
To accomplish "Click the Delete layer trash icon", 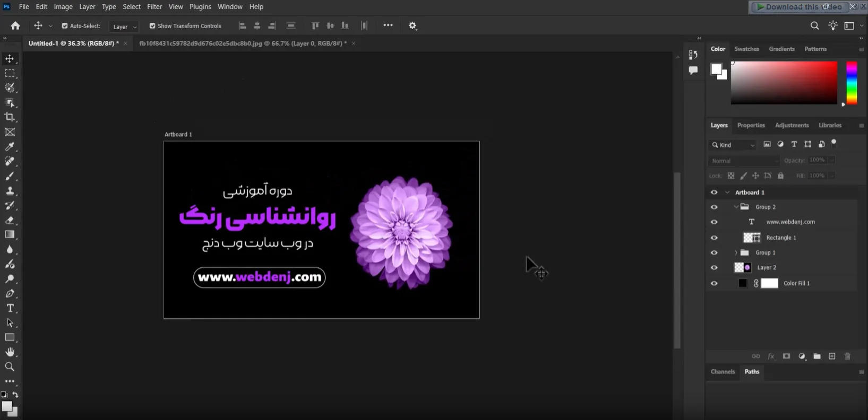I will pos(847,356).
